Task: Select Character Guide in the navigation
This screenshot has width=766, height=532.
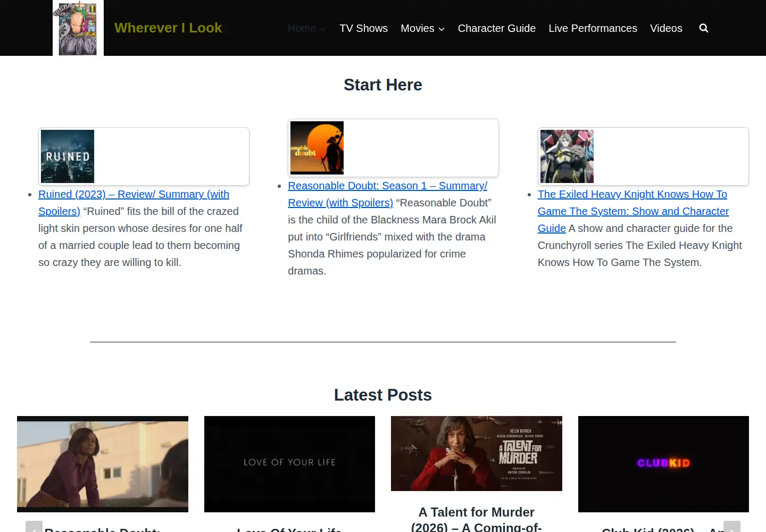Action: pyautogui.click(x=497, y=28)
